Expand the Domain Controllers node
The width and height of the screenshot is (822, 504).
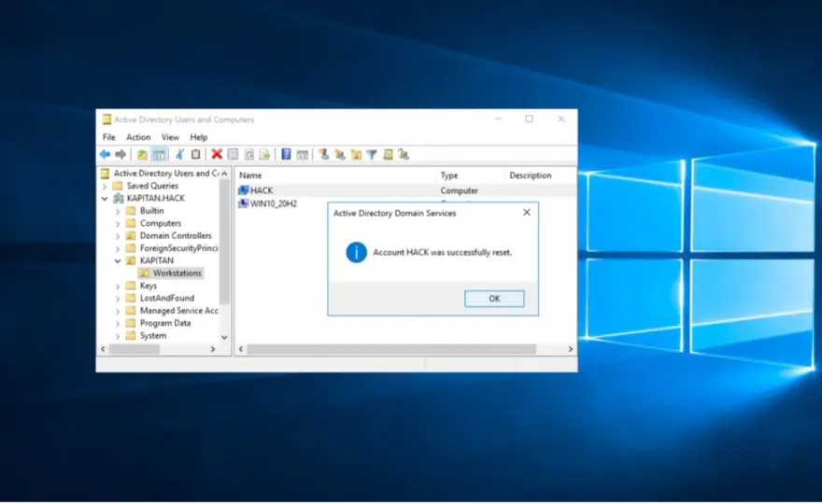118,236
